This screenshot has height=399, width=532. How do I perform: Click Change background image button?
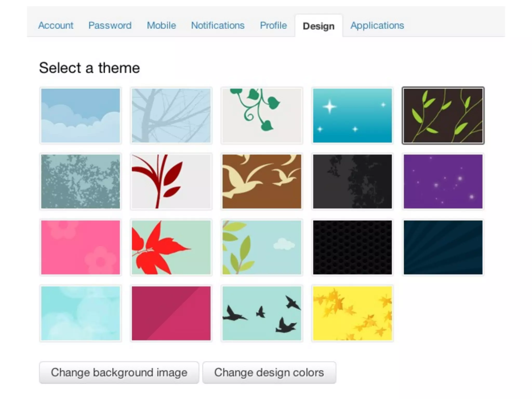(x=119, y=373)
